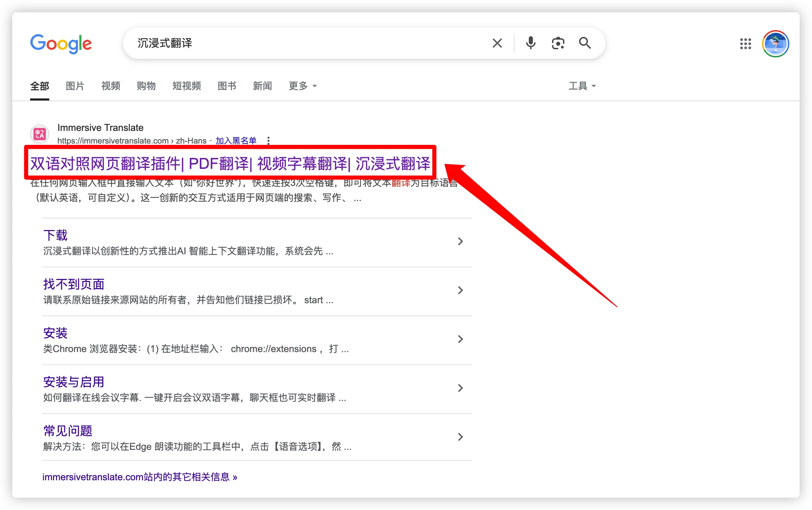Image resolution: width=812 pixels, height=510 pixels.
Task: Click the snippet starting 请联系原始链接来源网站
Action: tap(188, 300)
